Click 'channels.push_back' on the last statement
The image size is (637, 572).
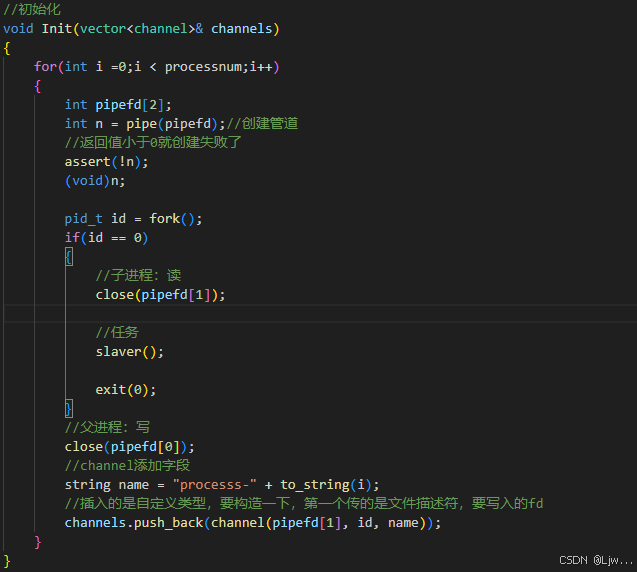point(134,523)
